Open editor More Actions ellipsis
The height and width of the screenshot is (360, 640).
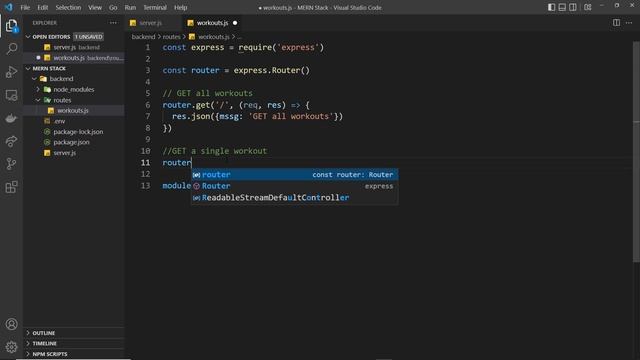(629, 23)
